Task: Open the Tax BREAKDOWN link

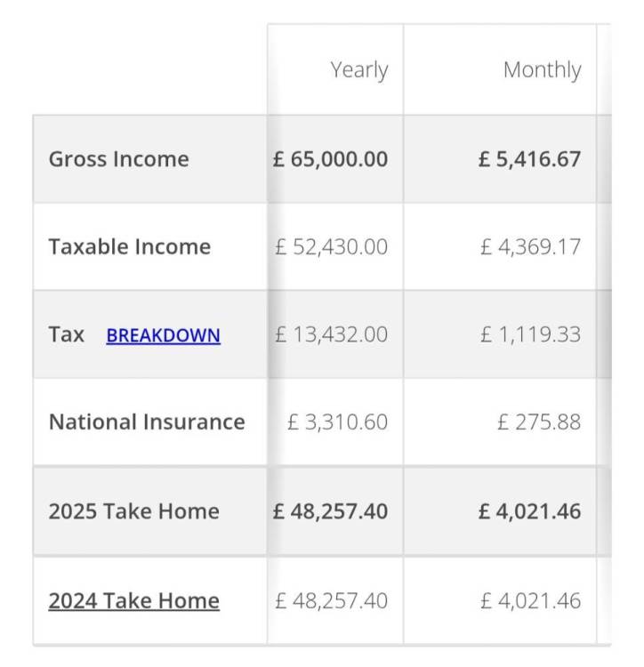Action: click(x=164, y=335)
